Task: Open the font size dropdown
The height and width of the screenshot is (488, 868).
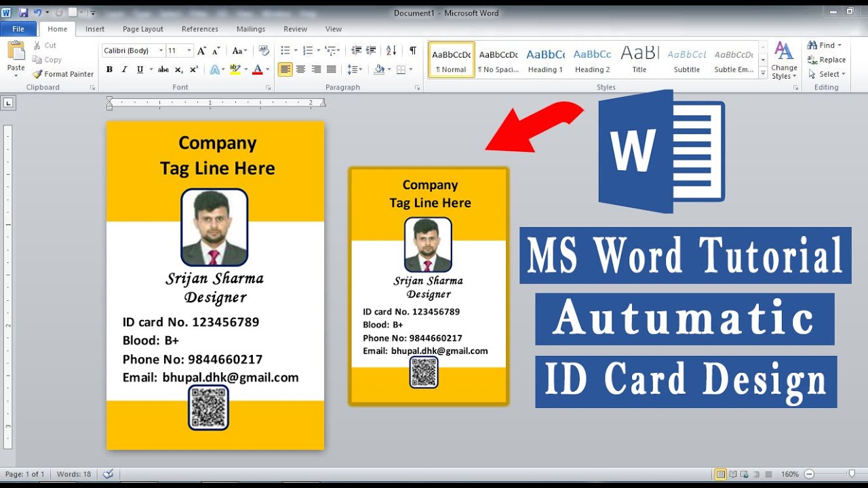Action: pos(189,51)
